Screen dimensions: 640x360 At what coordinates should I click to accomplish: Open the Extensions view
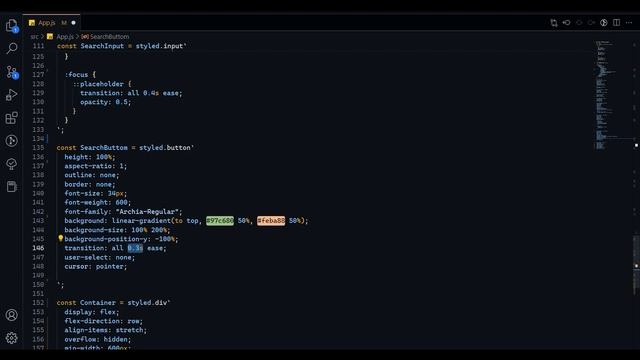(11, 118)
